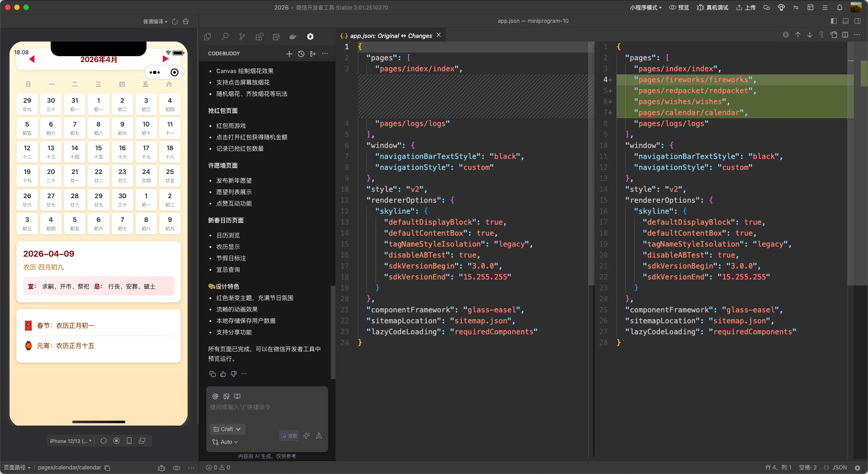Toggle device frame phone icon below simulator

tap(129, 441)
